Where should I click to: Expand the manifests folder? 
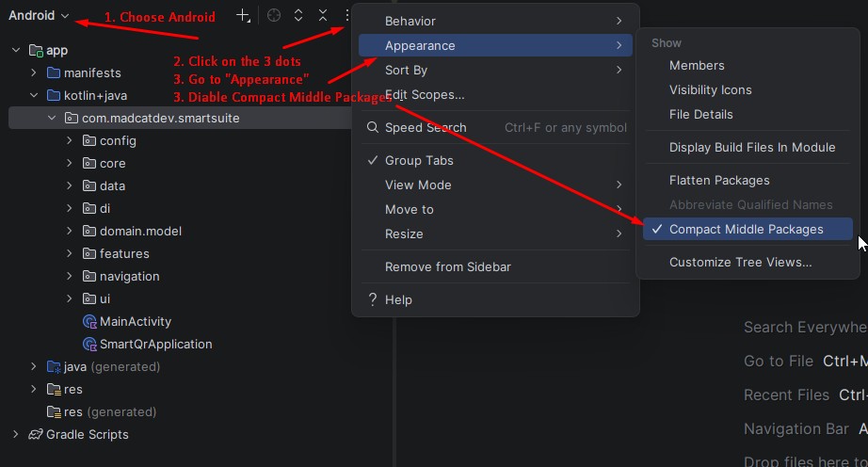pyautogui.click(x=34, y=72)
